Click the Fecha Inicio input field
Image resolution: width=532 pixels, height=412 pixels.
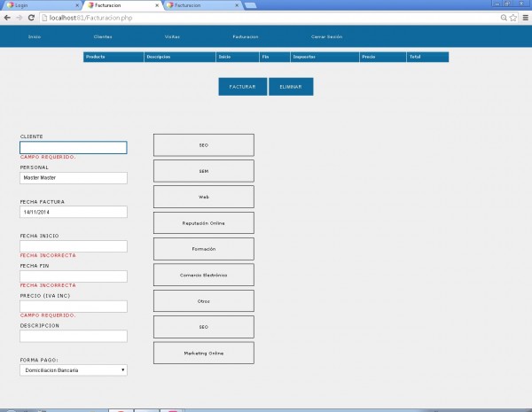point(74,246)
